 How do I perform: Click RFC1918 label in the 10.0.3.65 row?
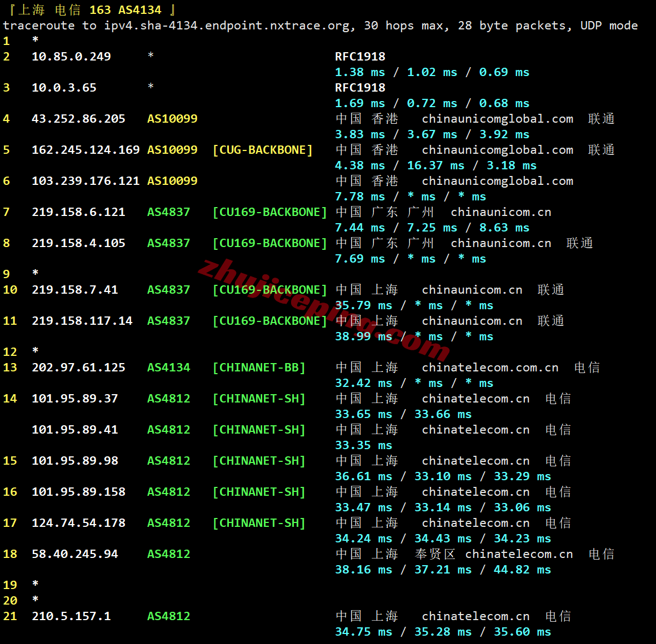(360, 87)
